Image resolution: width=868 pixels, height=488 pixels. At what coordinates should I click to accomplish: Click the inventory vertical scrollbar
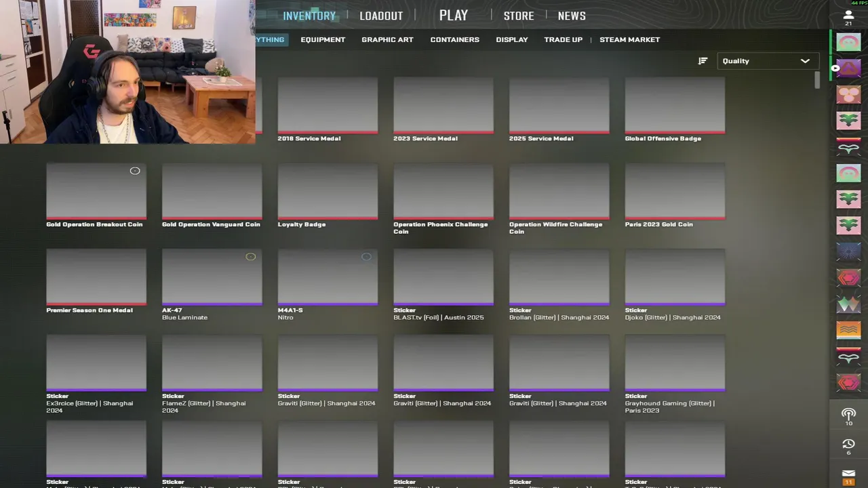[817, 81]
